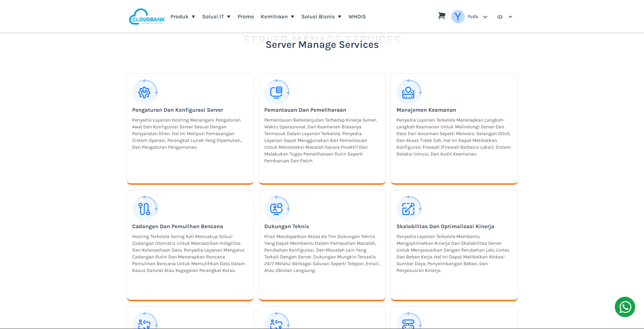Screen dimensions: 644x329
Task: Click the Cadangan Dan Pemulihan Bencana icon
Action: tap(144, 209)
